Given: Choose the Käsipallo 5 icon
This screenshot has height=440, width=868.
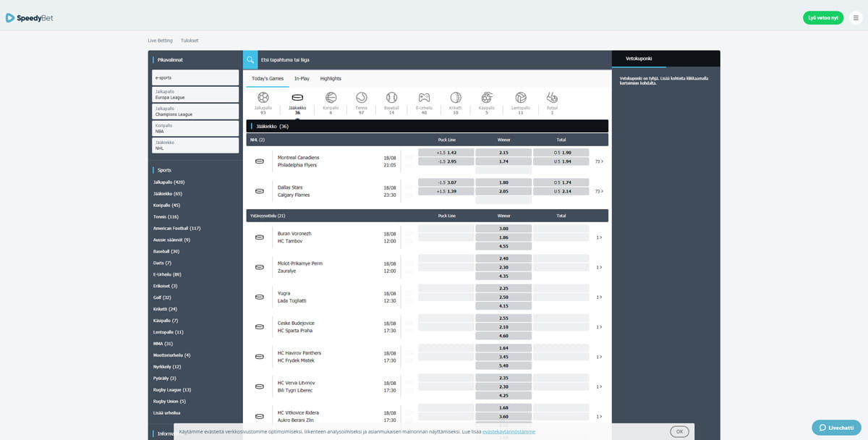Looking at the screenshot, I should (x=487, y=97).
